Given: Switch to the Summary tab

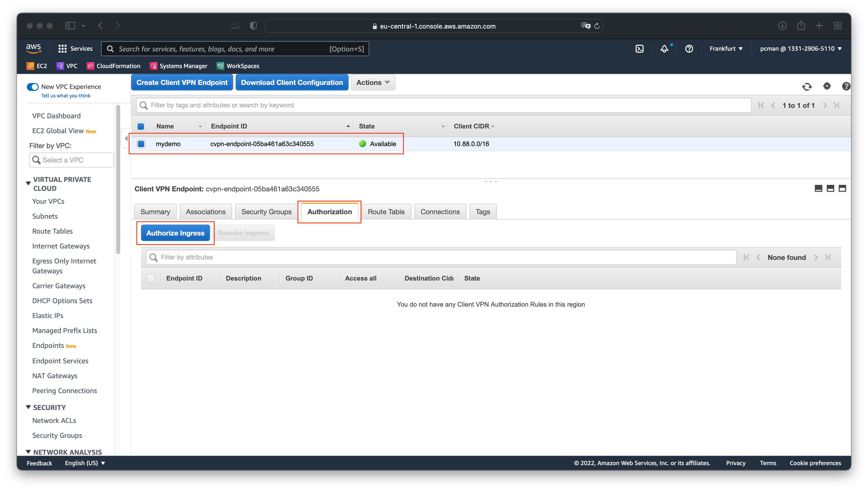Looking at the screenshot, I should click(x=155, y=212).
